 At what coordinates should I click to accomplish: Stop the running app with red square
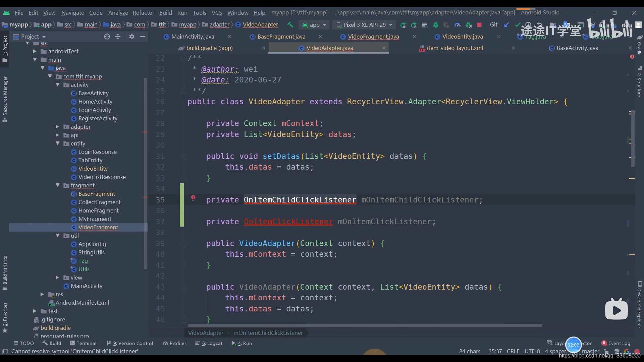point(479,25)
